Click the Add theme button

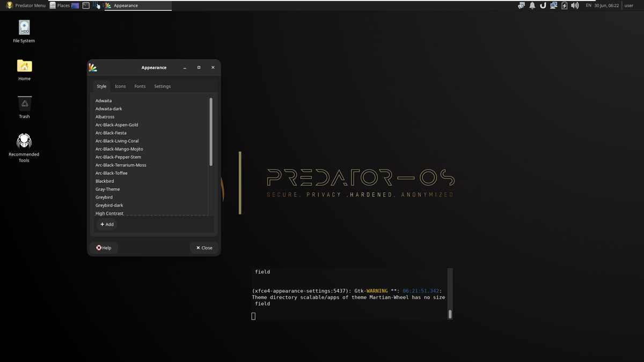pos(107,225)
